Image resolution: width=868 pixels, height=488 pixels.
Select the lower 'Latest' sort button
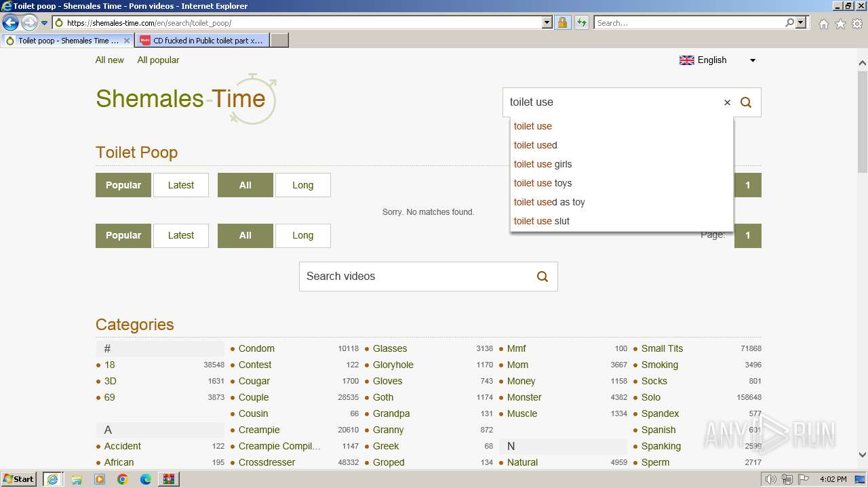click(x=181, y=236)
